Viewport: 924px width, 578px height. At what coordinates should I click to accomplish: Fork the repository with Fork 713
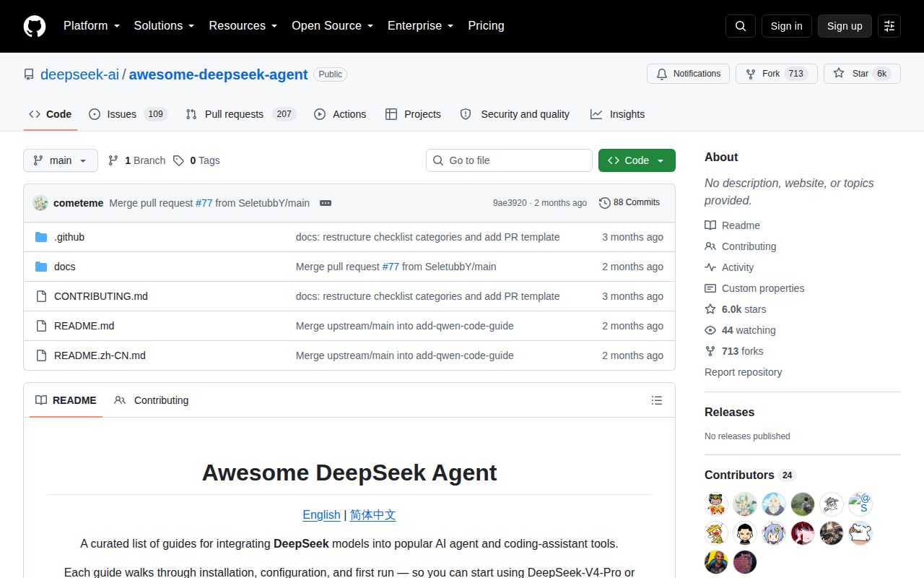(776, 74)
